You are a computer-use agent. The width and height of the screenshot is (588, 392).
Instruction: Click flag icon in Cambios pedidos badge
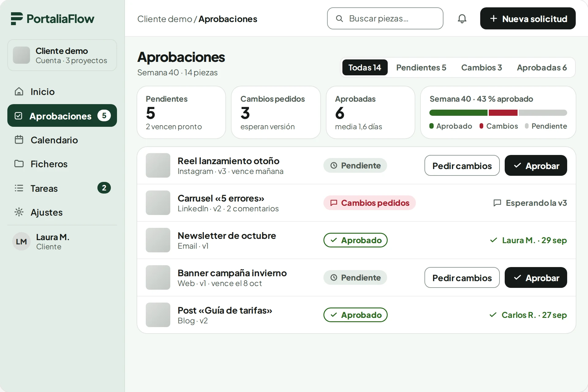pos(334,203)
